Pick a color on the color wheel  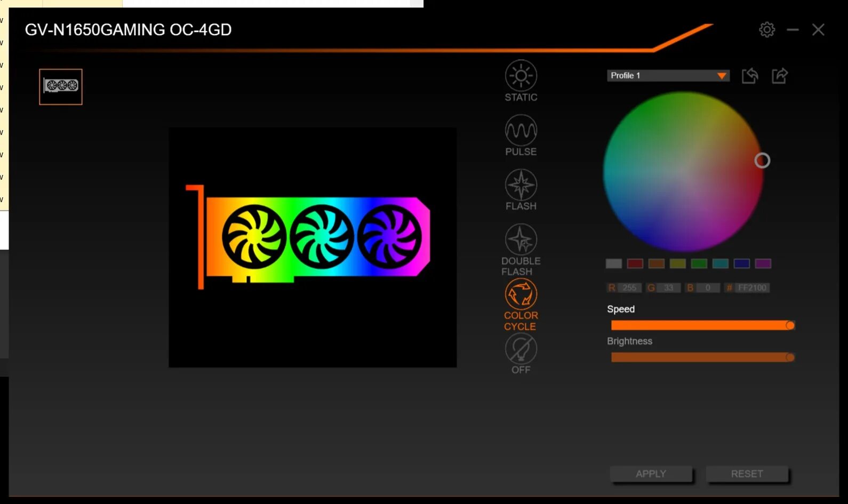tap(683, 172)
